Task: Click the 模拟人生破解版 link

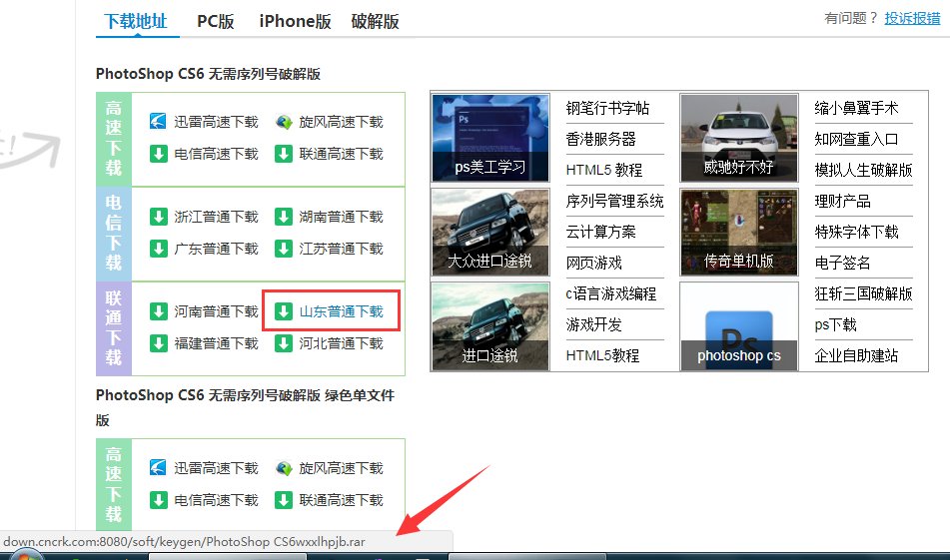Action: pyautogui.click(x=864, y=170)
